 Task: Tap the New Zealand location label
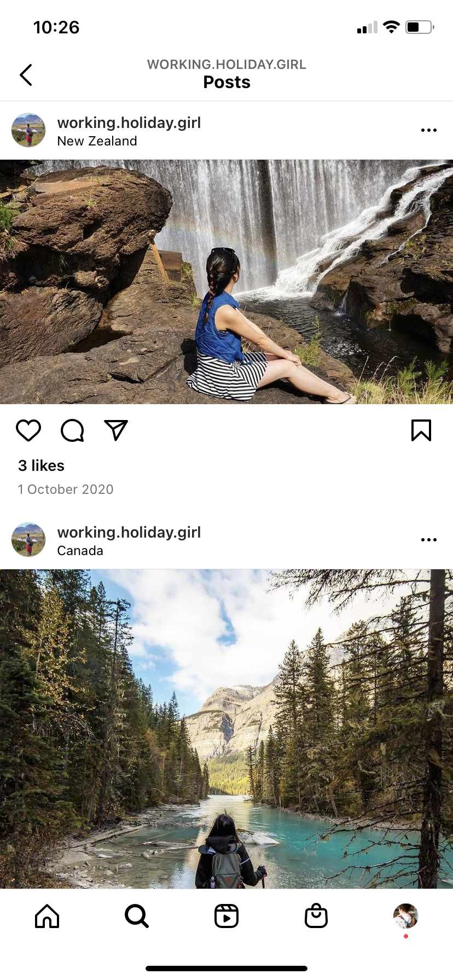point(97,141)
